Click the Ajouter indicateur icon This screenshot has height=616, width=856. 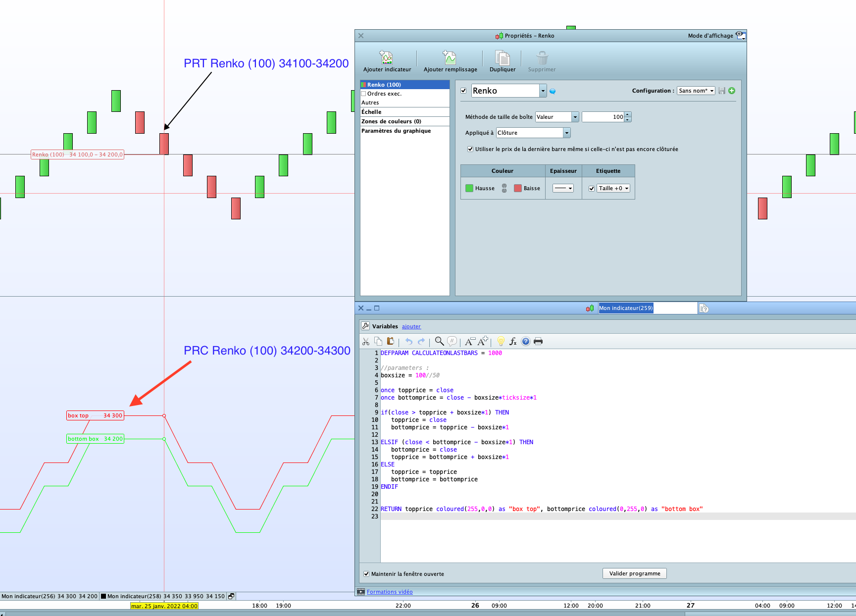point(386,57)
